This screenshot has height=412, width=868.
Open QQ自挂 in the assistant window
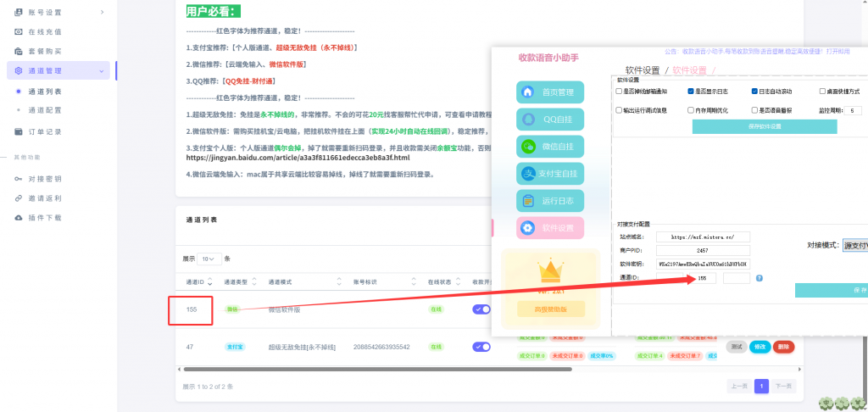coord(550,120)
